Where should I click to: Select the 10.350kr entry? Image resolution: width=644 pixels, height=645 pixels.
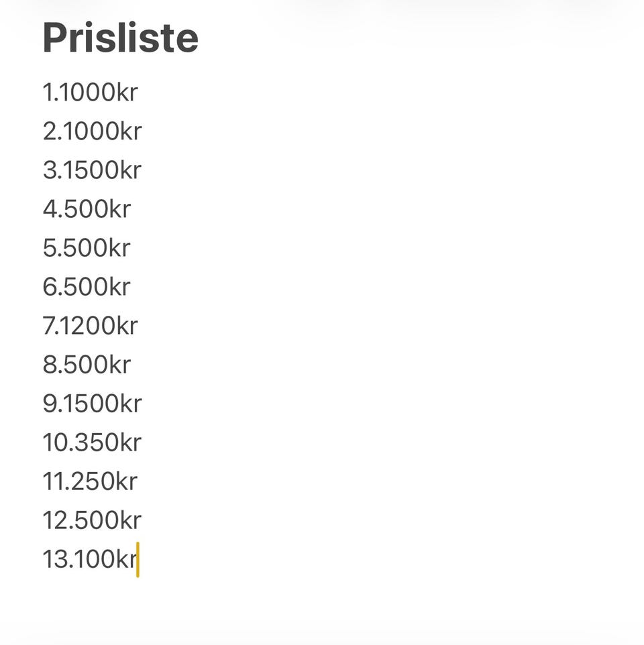[92, 443]
